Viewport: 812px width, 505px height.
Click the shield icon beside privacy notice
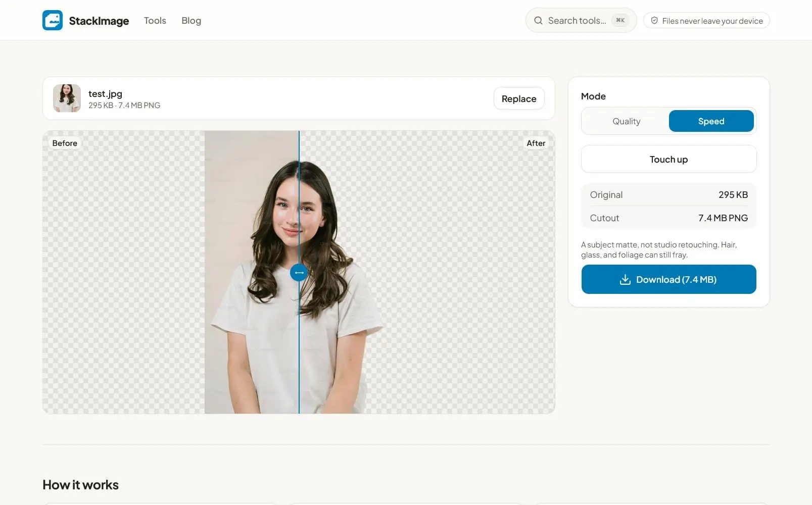pos(654,21)
